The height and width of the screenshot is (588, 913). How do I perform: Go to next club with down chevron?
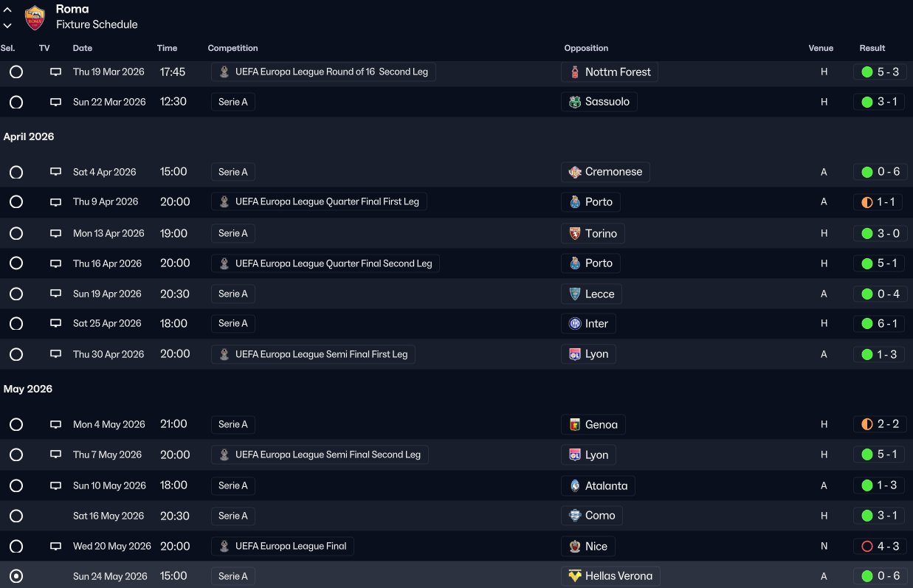click(7, 25)
